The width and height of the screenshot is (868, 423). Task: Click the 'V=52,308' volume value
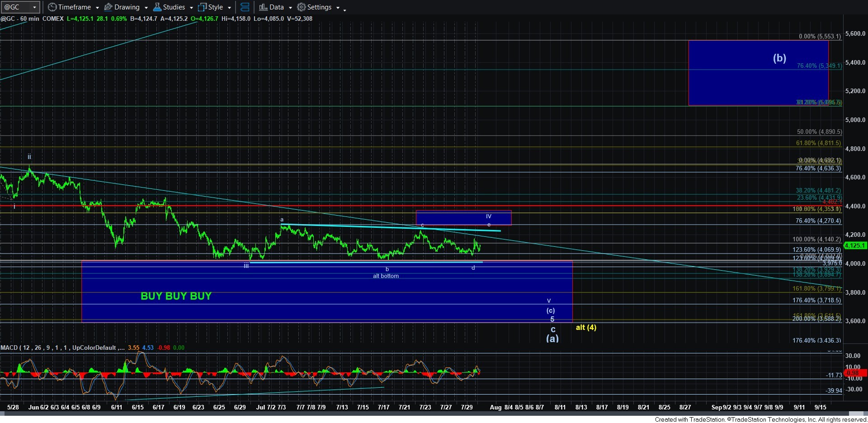pos(300,19)
